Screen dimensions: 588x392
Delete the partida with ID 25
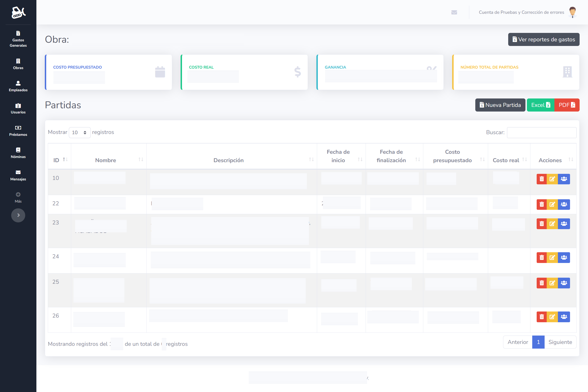(x=542, y=283)
